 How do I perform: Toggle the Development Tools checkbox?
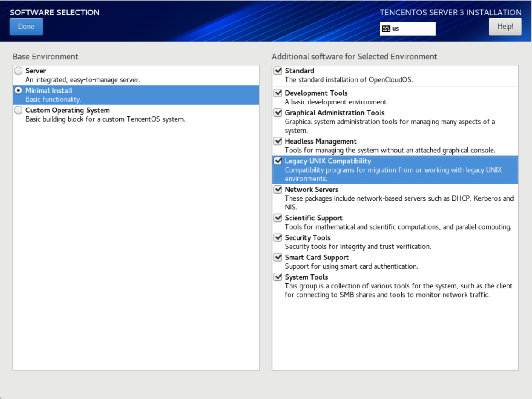tap(278, 93)
